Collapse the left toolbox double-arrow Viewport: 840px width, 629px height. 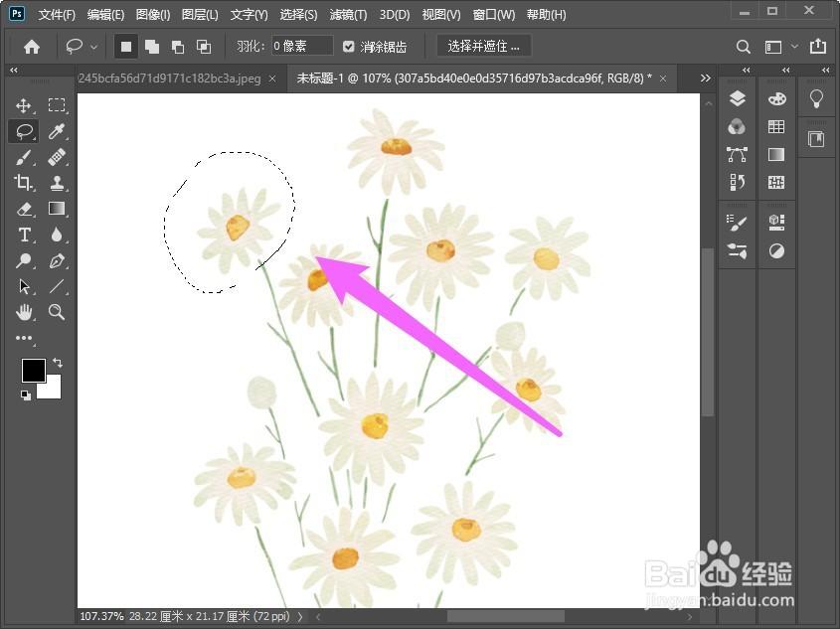tap(14, 71)
